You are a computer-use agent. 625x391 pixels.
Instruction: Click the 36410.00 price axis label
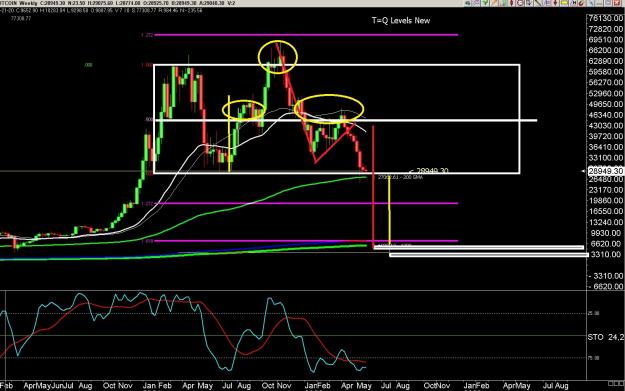point(605,147)
